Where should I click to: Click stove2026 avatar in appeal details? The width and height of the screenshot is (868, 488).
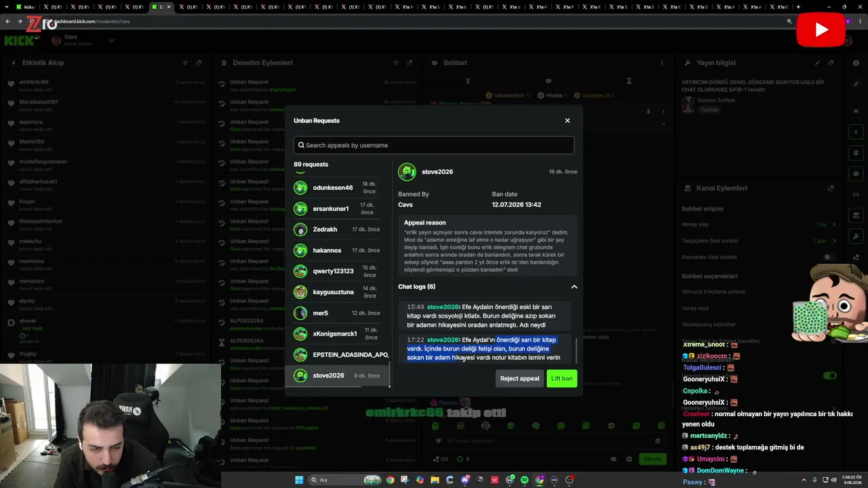pyautogui.click(x=407, y=172)
